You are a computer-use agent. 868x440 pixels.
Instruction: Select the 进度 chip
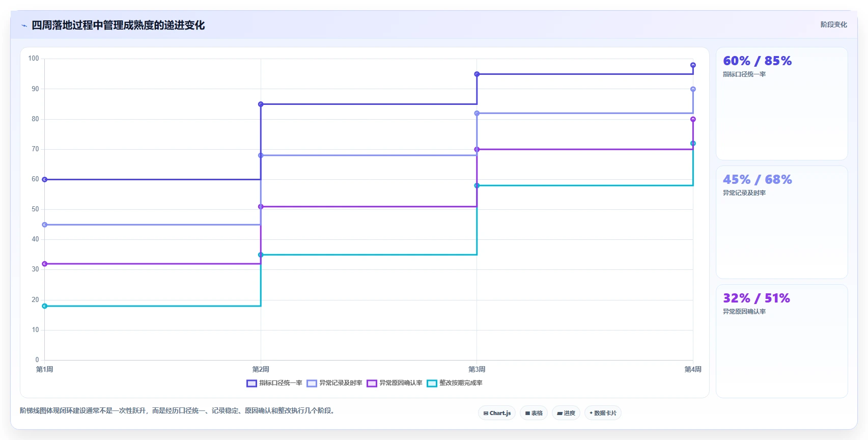(x=566, y=413)
